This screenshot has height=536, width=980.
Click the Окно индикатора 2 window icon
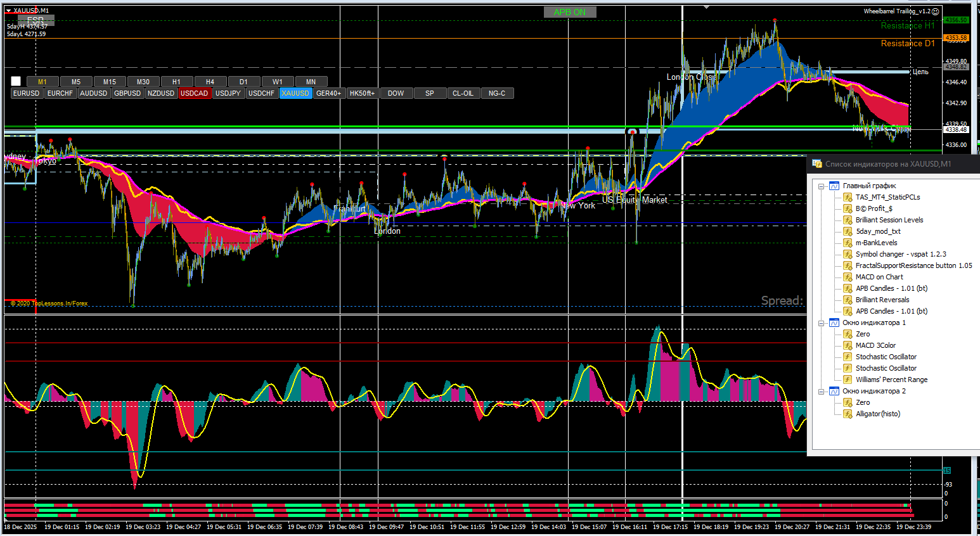tap(834, 391)
